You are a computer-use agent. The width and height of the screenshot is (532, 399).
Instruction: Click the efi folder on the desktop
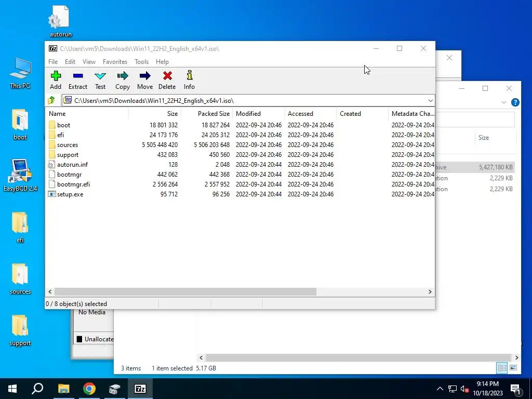click(20, 228)
